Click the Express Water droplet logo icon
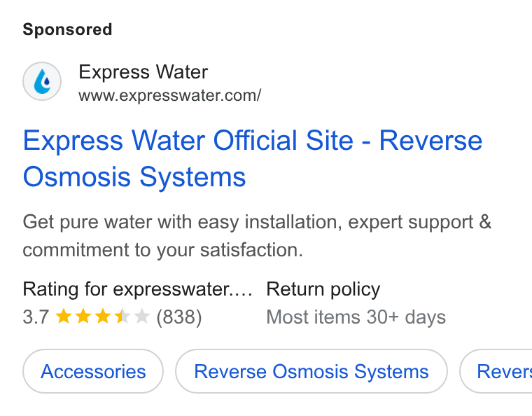The image size is (532, 416). (42, 81)
